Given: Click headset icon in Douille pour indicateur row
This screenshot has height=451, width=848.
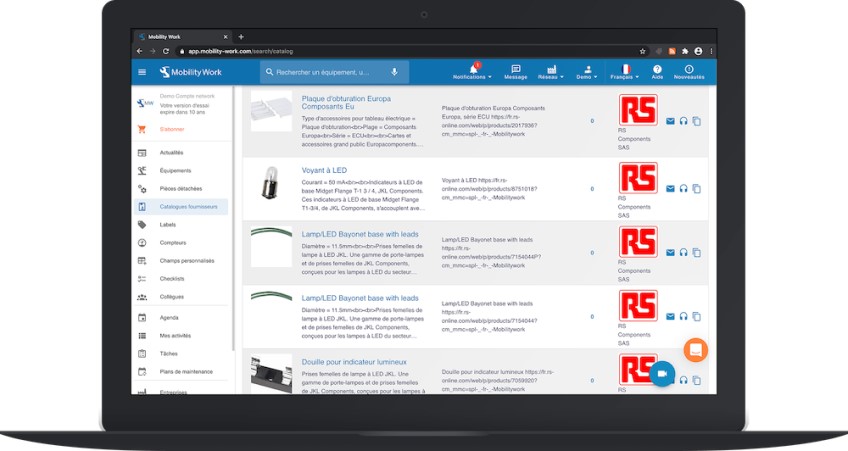Looking at the screenshot, I should click(684, 380).
